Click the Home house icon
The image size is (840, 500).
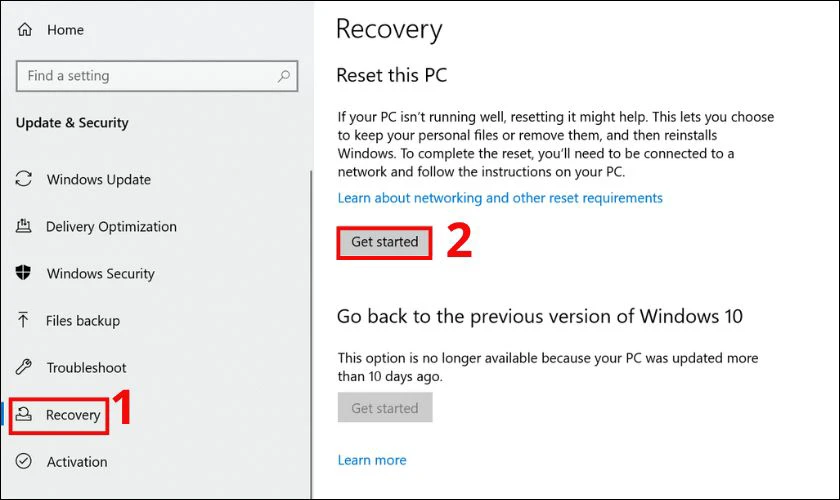click(25, 30)
